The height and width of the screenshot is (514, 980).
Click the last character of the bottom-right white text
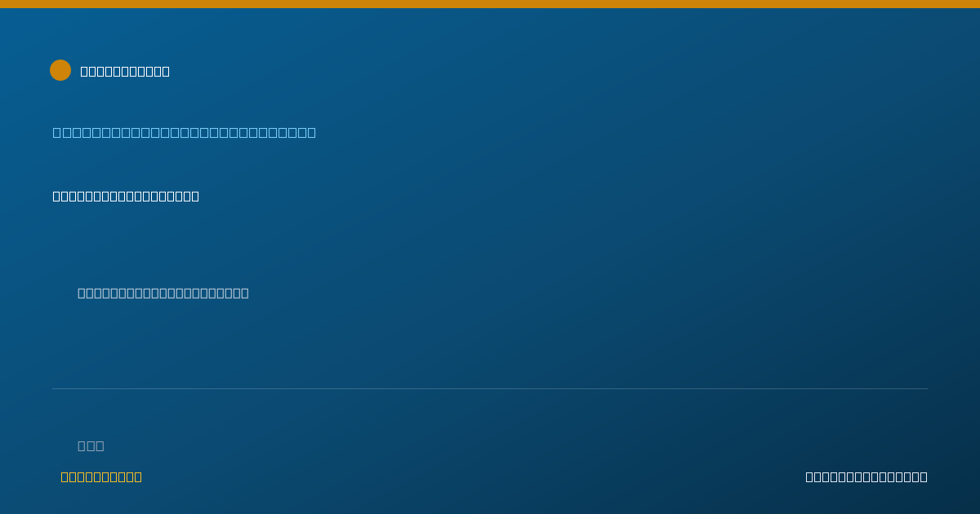(924, 476)
